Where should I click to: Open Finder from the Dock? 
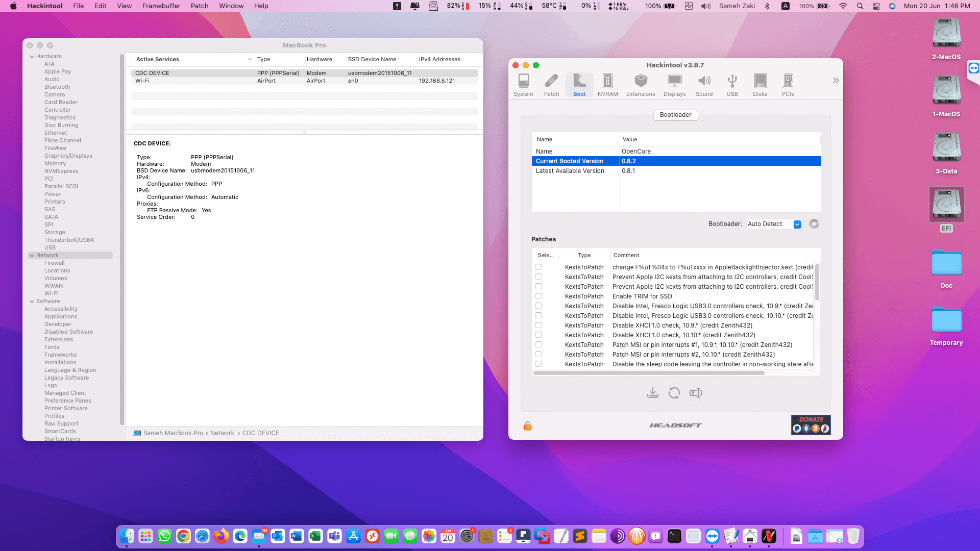coord(127,536)
